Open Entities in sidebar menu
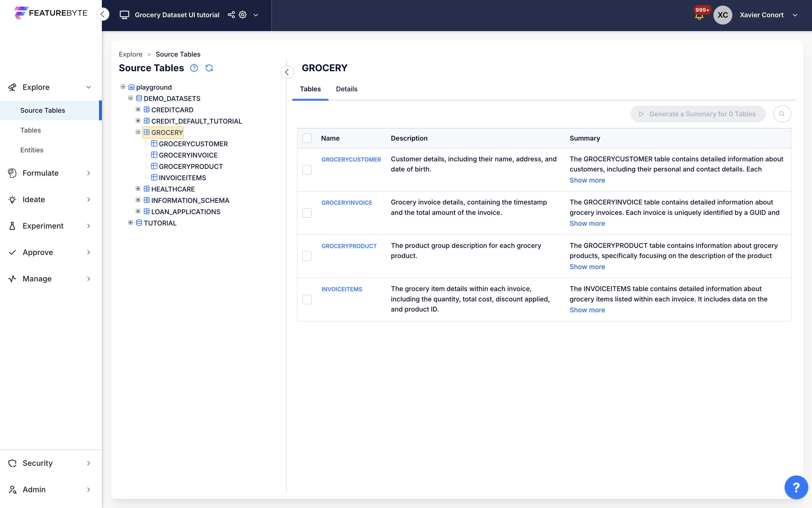 click(32, 150)
